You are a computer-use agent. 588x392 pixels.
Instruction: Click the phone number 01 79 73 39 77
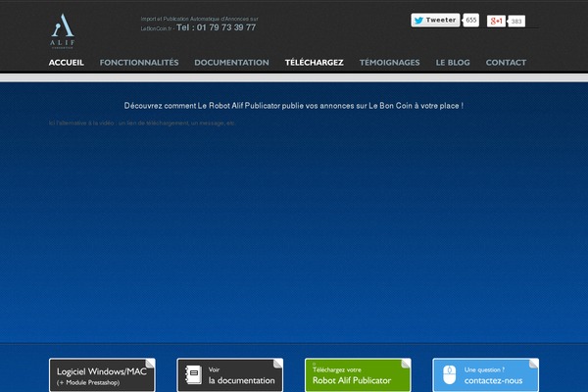click(x=226, y=27)
